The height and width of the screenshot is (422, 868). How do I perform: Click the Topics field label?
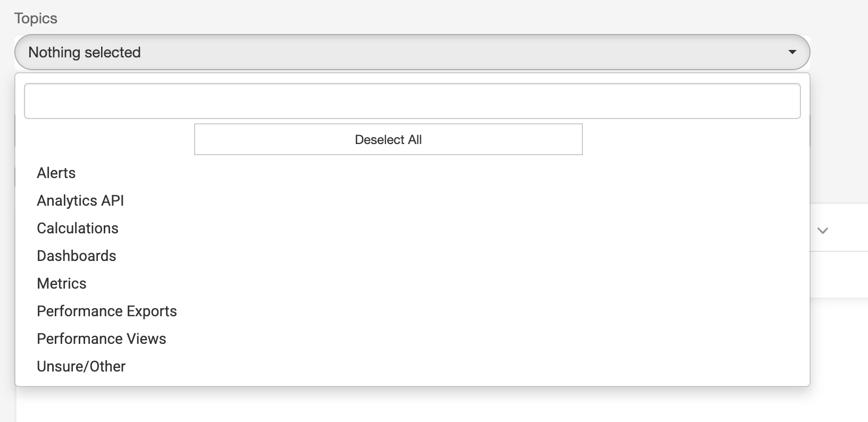click(36, 19)
